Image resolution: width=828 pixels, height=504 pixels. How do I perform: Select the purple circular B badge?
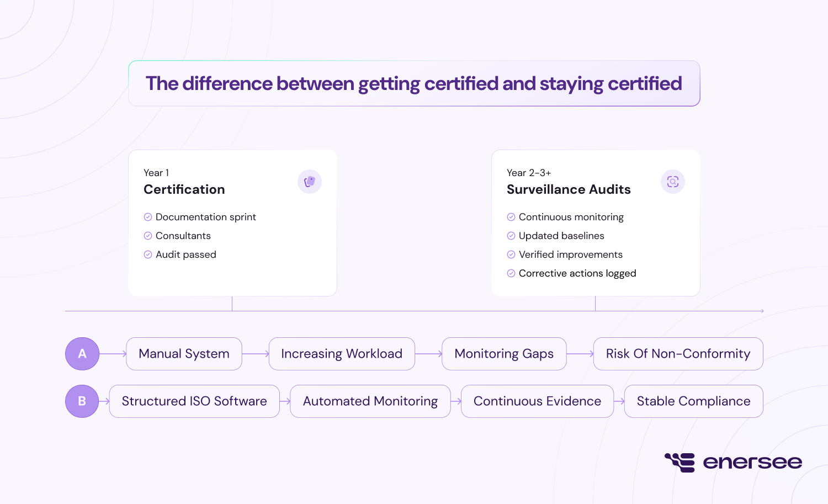[x=82, y=401]
